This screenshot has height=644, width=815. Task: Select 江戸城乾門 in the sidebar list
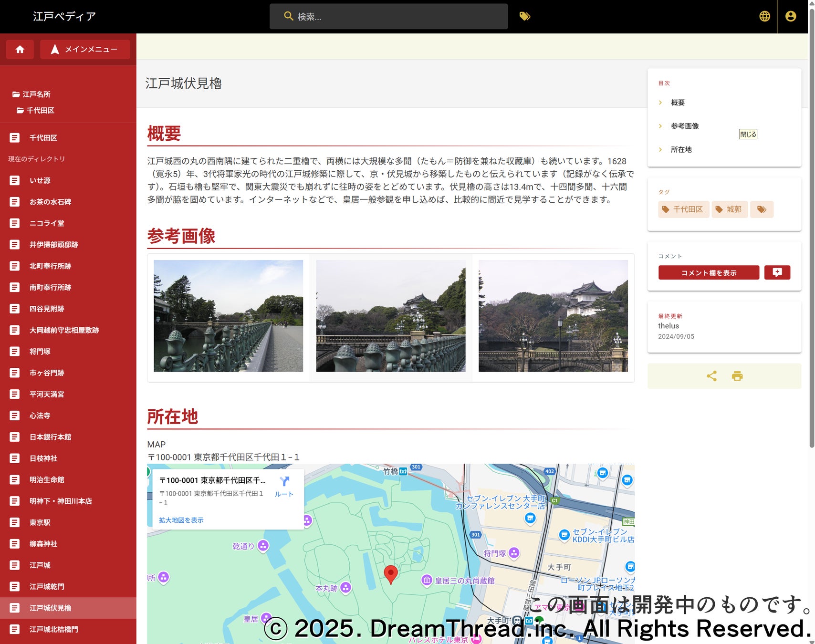pos(47,587)
